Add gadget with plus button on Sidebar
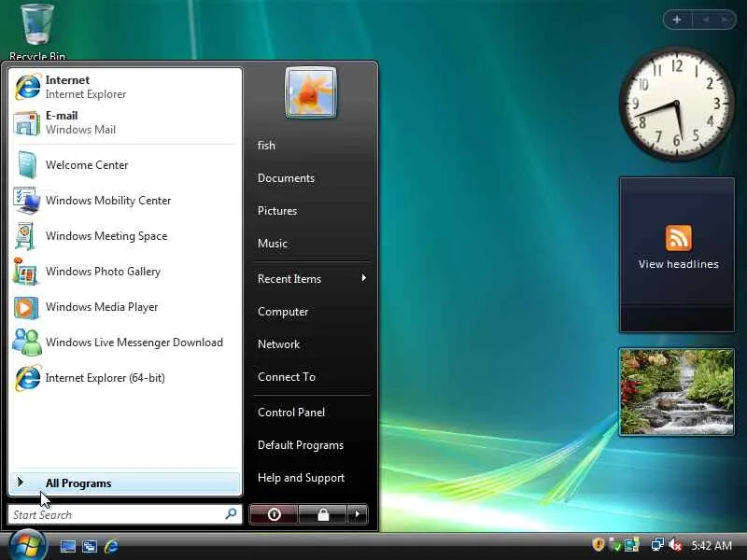 tap(677, 20)
